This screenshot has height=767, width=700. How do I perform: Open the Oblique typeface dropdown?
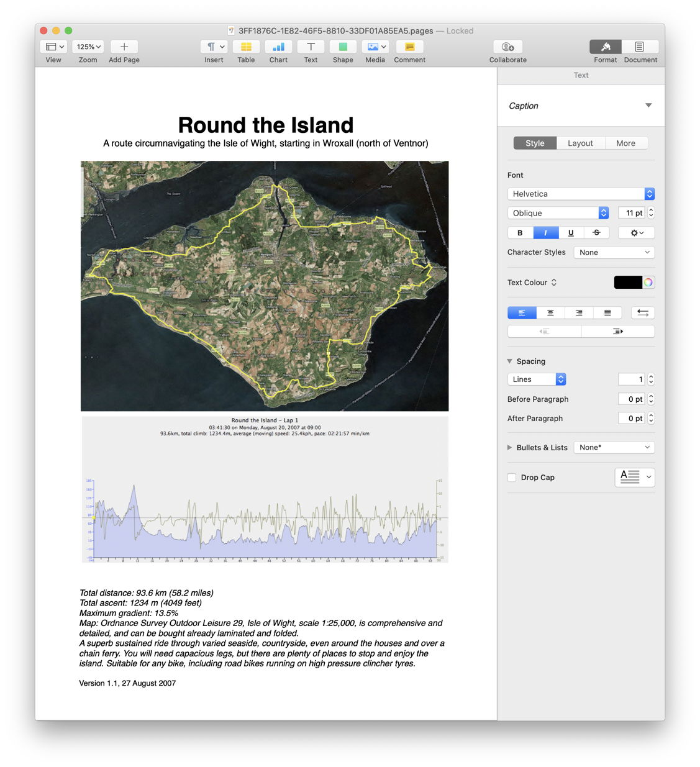(x=558, y=213)
